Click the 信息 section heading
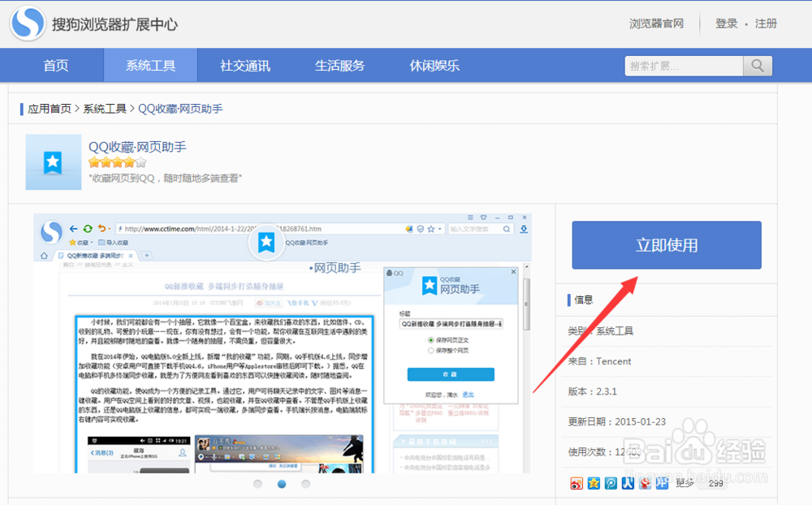812x505 pixels. 584,300
